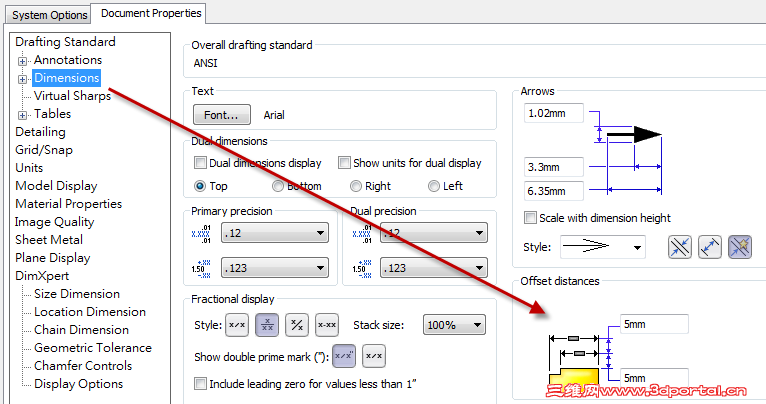
Task: Select the Bottom radio button
Action: click(278, 186)
